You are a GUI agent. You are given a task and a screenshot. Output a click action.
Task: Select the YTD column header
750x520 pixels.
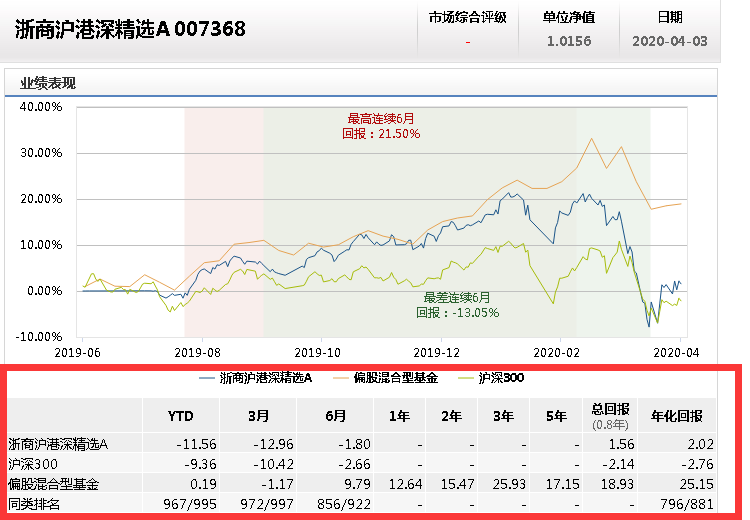[180, 416]
